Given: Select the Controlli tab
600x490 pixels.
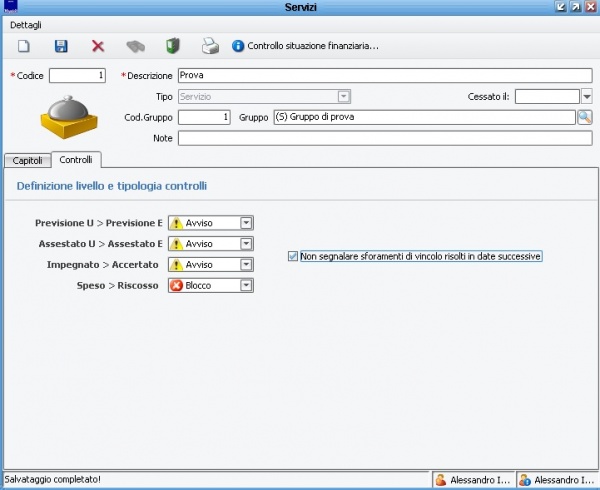Looking at the screenshot, I should 76,159.
